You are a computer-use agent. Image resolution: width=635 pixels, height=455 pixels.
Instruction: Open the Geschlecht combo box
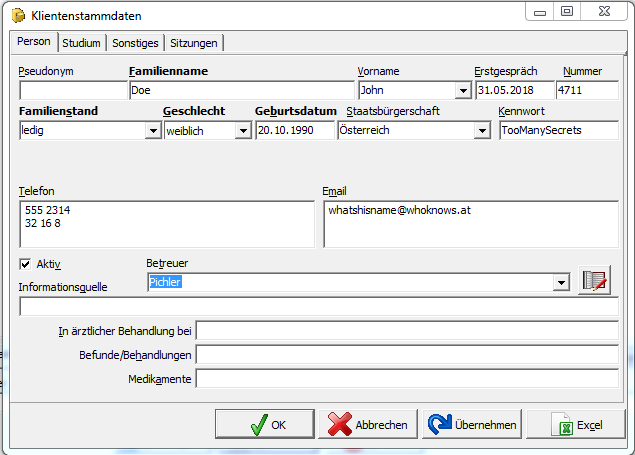click(x=242, y=131)
